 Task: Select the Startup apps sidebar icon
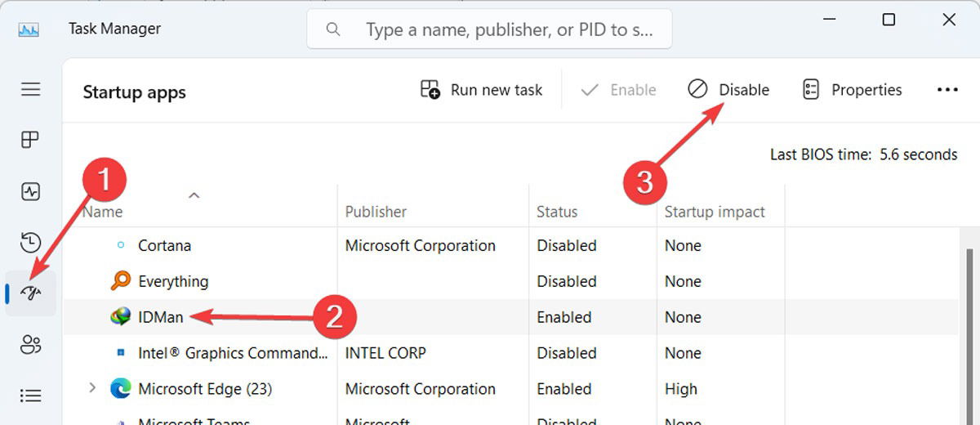click(30, 293)
